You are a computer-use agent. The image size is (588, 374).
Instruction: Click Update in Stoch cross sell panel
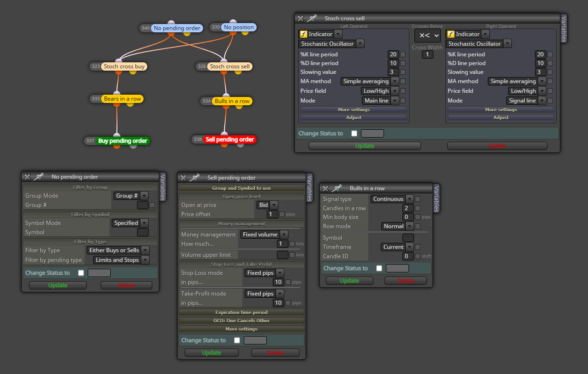(365, 146)
